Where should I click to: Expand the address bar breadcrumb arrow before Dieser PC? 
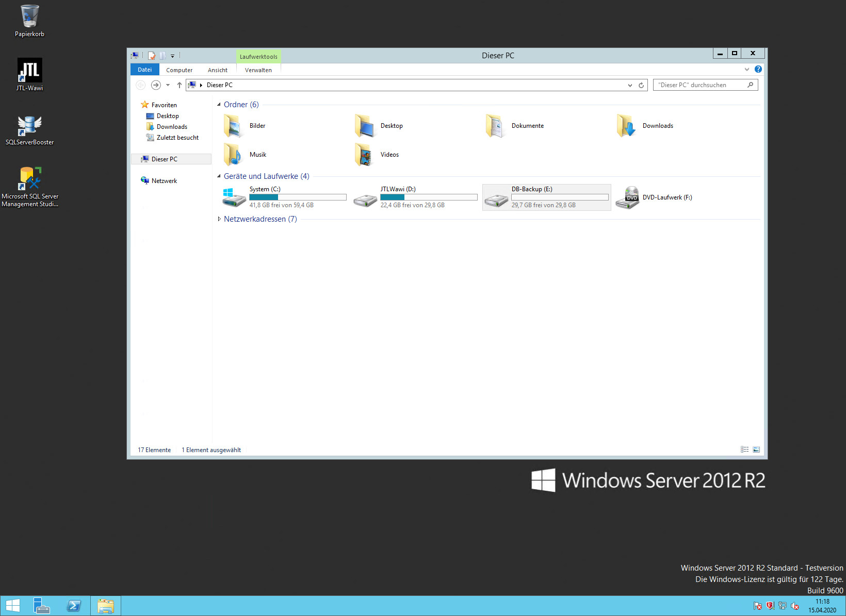[201, 85]
